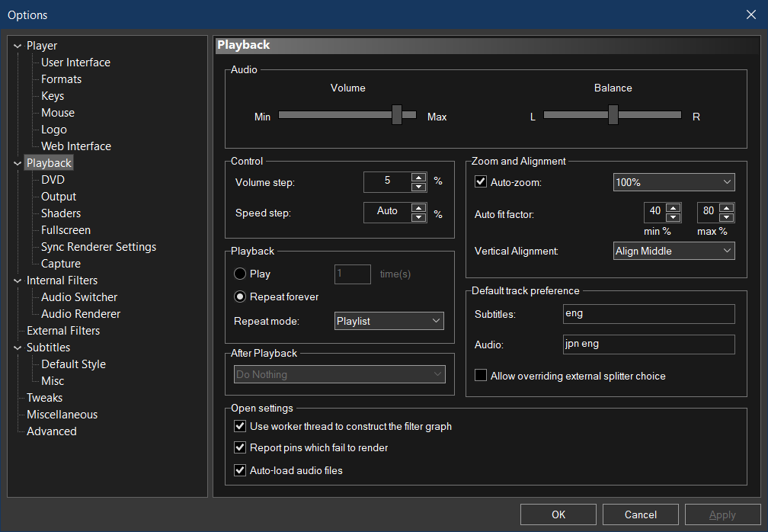The height and width of the screenshot is (532, 768).
Task: Enable allow overriding external splitter choice
Action: 481,376
